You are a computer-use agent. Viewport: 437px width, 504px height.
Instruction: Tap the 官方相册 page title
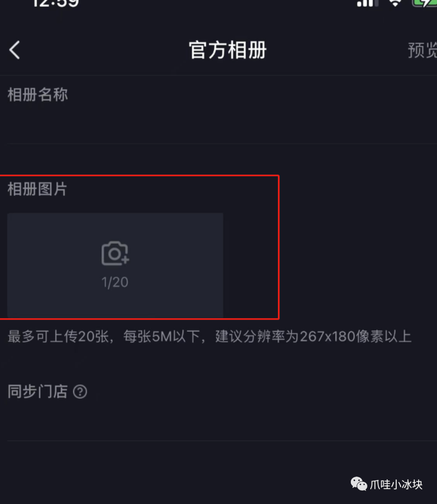(x=228, y=51)
